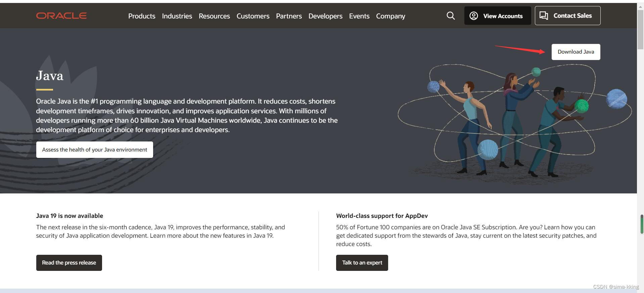Viewport: 644px width, 293px height.
Task: Open the Developers menu
Action: [x=325, y=16]
